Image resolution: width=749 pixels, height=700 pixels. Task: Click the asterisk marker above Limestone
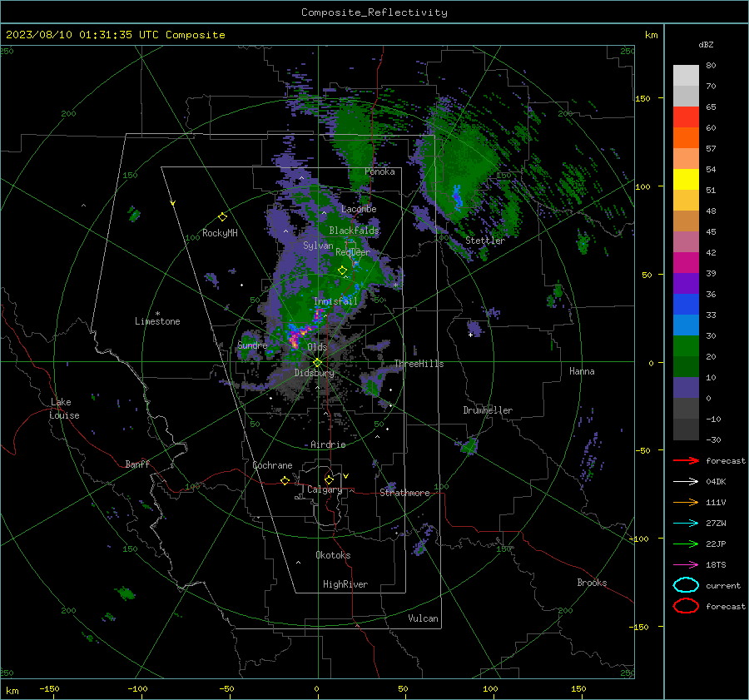click(x=157, y=314)
